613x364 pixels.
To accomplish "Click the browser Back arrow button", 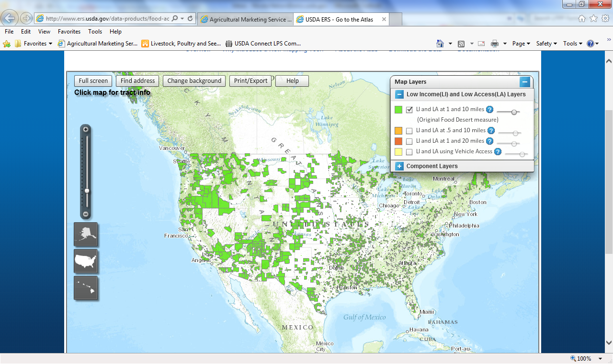I will click(x=10, y=18).
